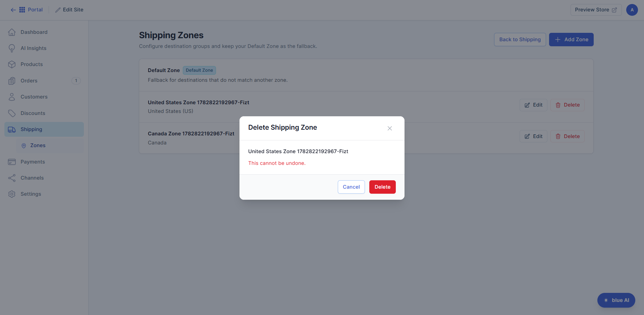644x315 pixels.
Task: Click the Delete Shipping Zone dialog title
Action: click(282, 127)
